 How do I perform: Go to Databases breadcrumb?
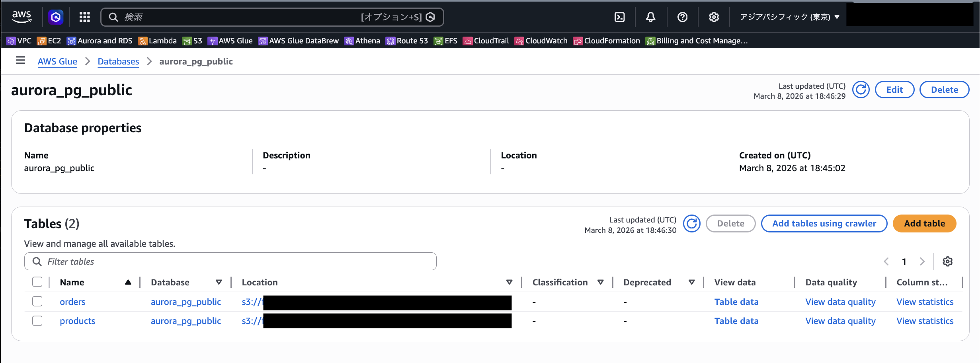click(118, 61)
